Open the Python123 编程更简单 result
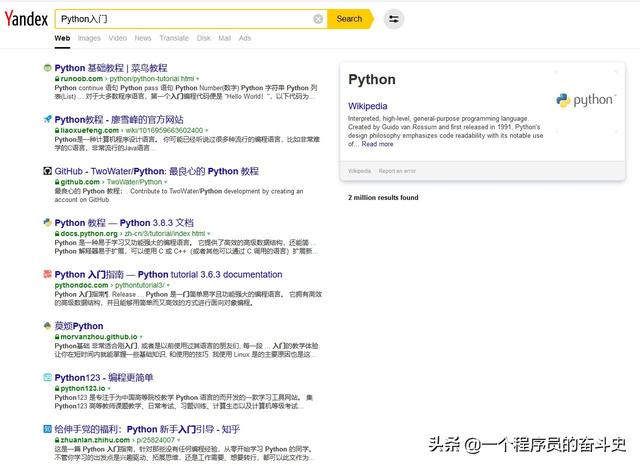This screenshot has width=640, height=466. [104, 377]
